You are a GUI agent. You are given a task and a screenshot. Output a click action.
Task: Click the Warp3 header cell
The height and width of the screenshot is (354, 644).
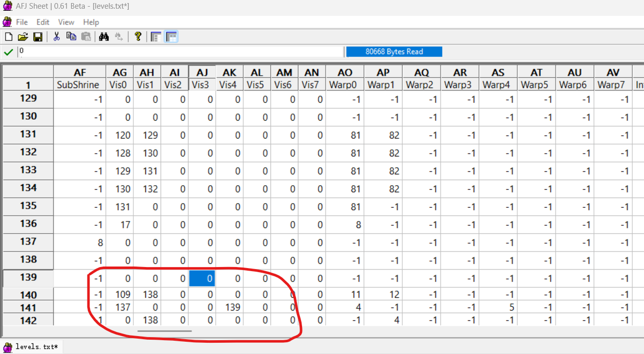tap(460, 85)
